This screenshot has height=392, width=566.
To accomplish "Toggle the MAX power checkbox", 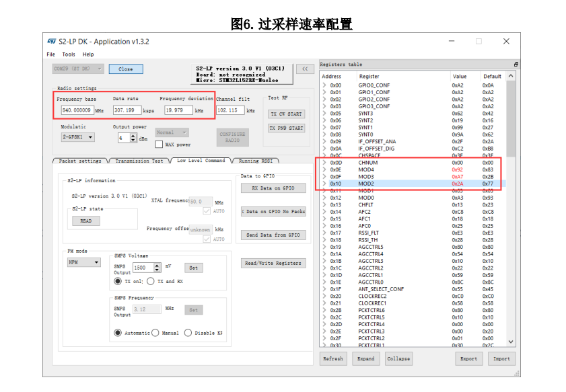I will [x=159, y=145].
